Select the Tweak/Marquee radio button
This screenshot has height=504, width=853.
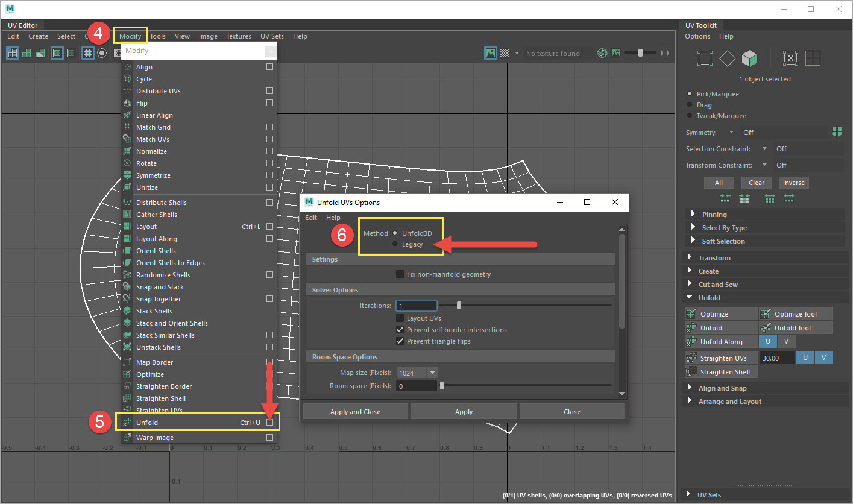click(x=690, y=116)
